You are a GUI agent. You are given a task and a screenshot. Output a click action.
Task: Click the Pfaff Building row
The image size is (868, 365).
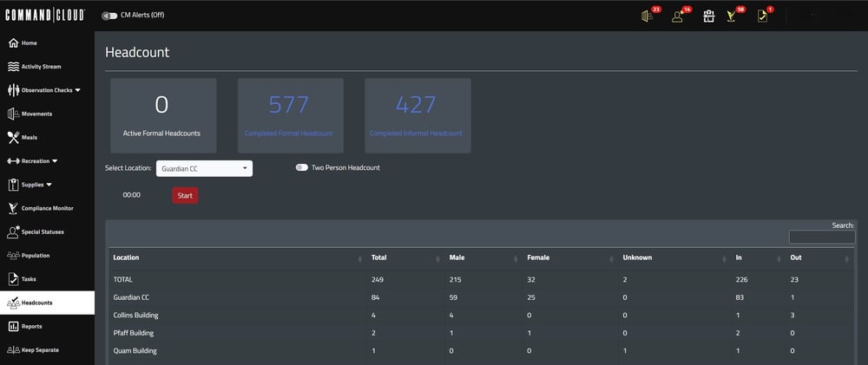coord(482,333)
